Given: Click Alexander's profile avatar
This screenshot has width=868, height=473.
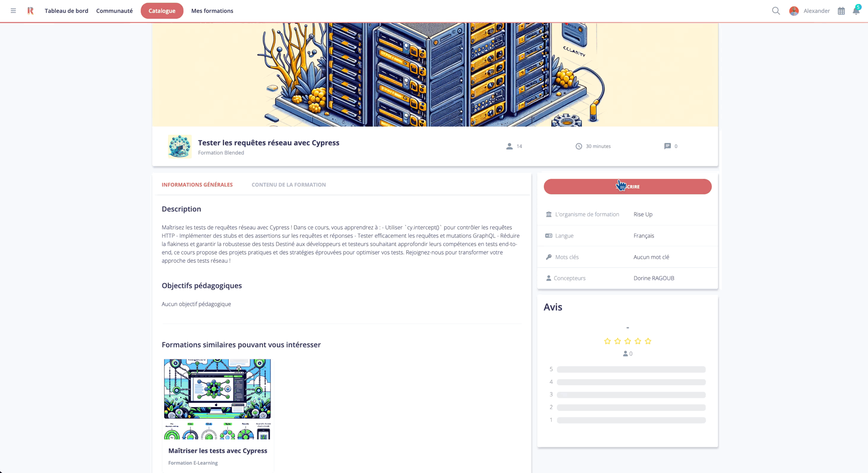Looking at the screenshot, I should pyautogui.click(x=794, y=11).
